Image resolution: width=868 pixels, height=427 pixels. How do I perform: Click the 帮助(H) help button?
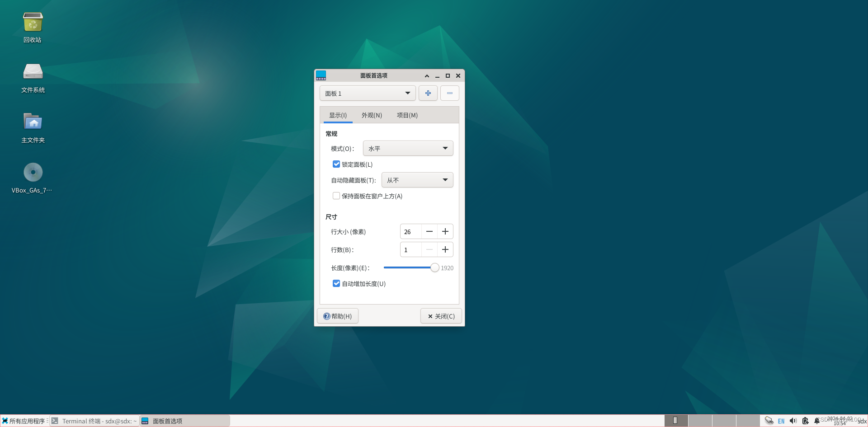338,316
